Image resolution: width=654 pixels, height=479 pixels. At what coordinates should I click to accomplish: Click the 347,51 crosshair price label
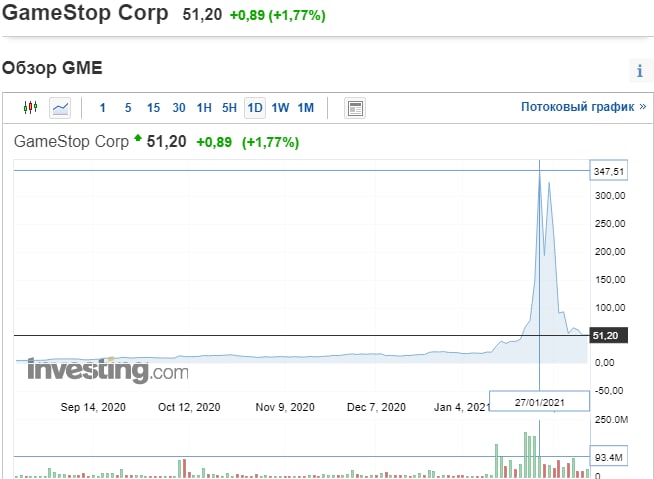point(609,171)
